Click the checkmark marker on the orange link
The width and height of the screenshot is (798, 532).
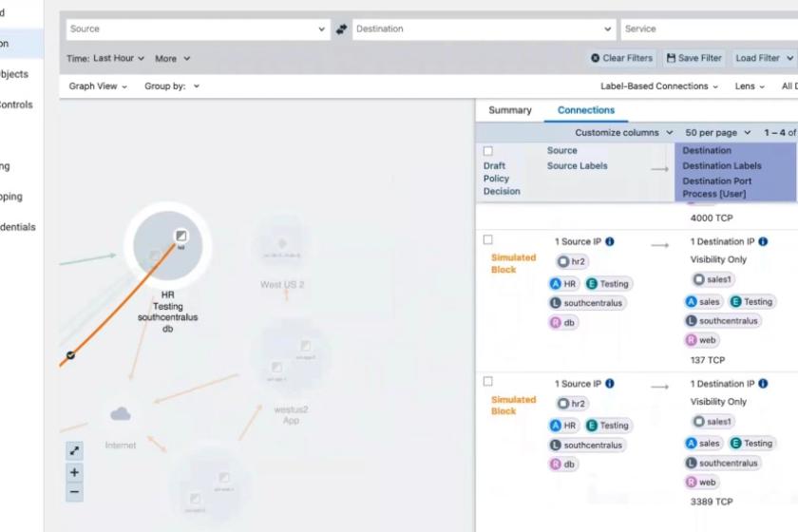[70, 355]
